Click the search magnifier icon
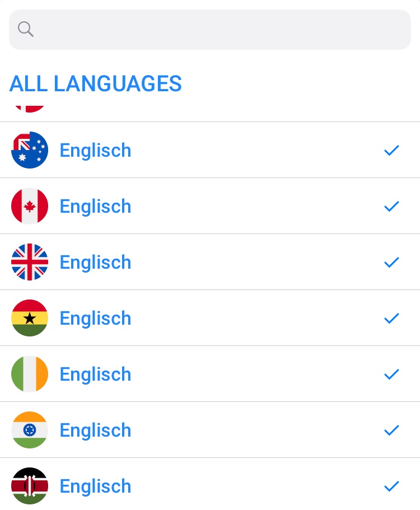 pos(26,29)
